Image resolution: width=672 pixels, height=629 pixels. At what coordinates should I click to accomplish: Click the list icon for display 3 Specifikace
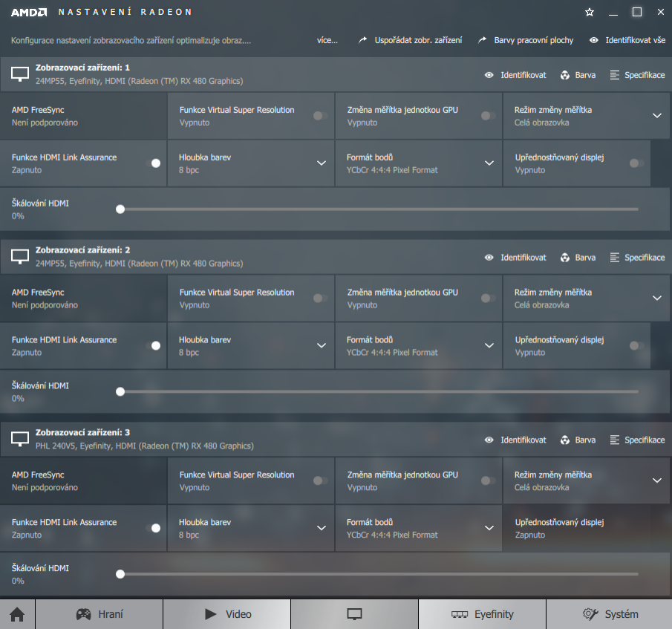(615, 440)
